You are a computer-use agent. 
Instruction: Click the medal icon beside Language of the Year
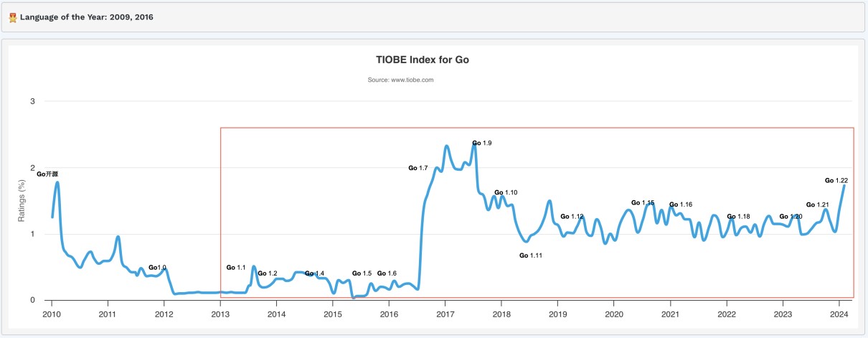(x=13, y=17)
